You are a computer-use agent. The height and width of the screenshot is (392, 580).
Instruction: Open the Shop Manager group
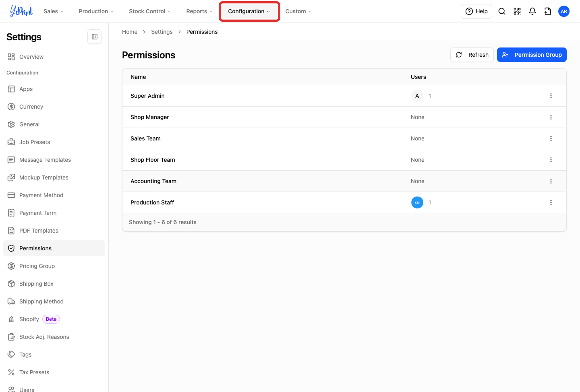coord(150,117)
